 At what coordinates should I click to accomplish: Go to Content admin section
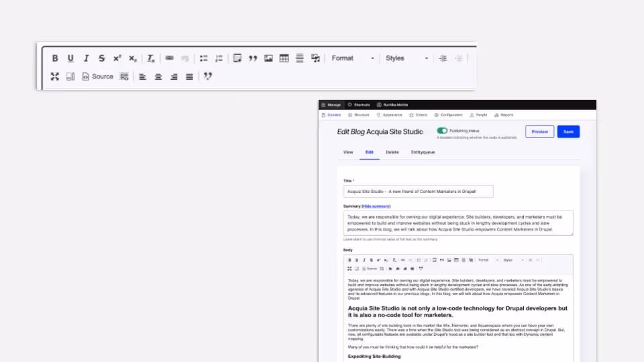click(x=331, y=115)
